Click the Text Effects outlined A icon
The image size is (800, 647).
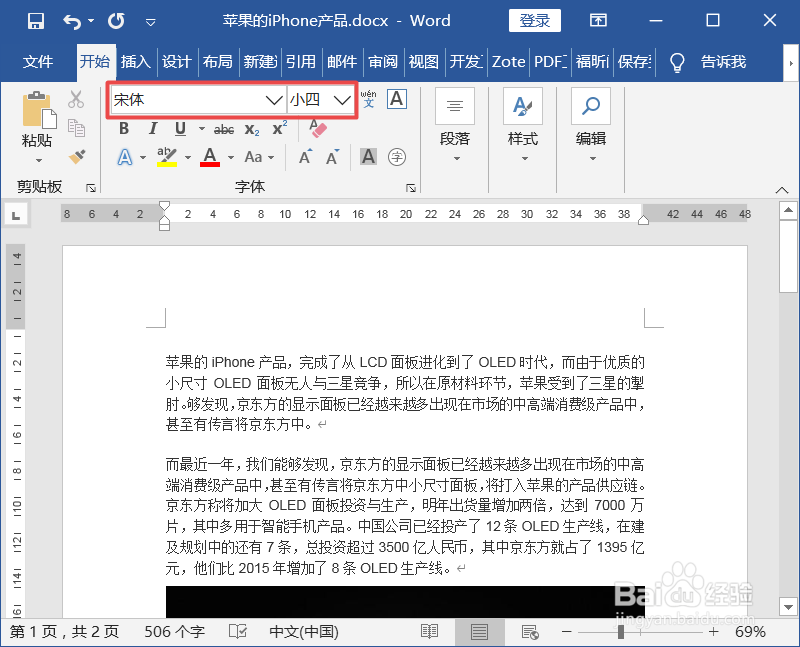[x=125, y=157]
